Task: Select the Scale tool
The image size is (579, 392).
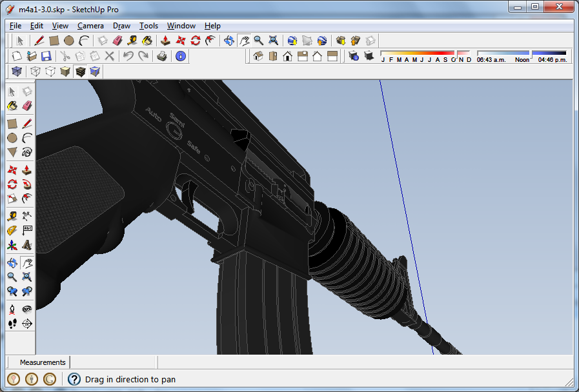Action: (12, 199)
